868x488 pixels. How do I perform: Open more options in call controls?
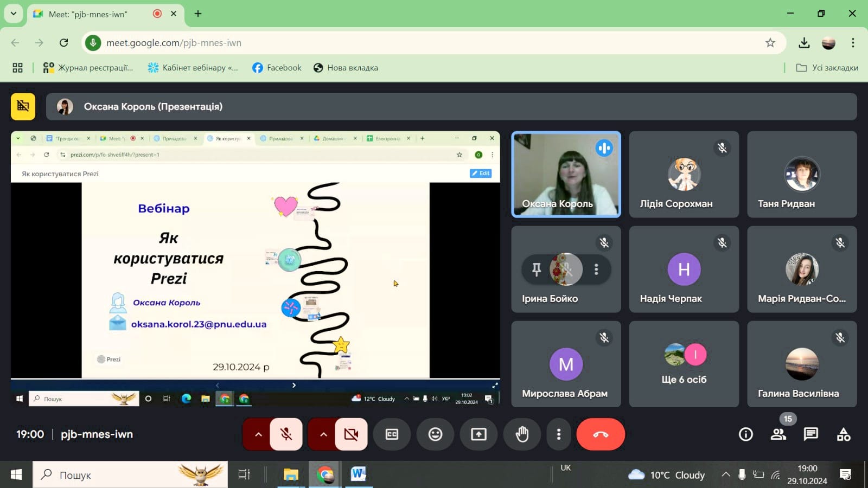[x=559, y=434]
